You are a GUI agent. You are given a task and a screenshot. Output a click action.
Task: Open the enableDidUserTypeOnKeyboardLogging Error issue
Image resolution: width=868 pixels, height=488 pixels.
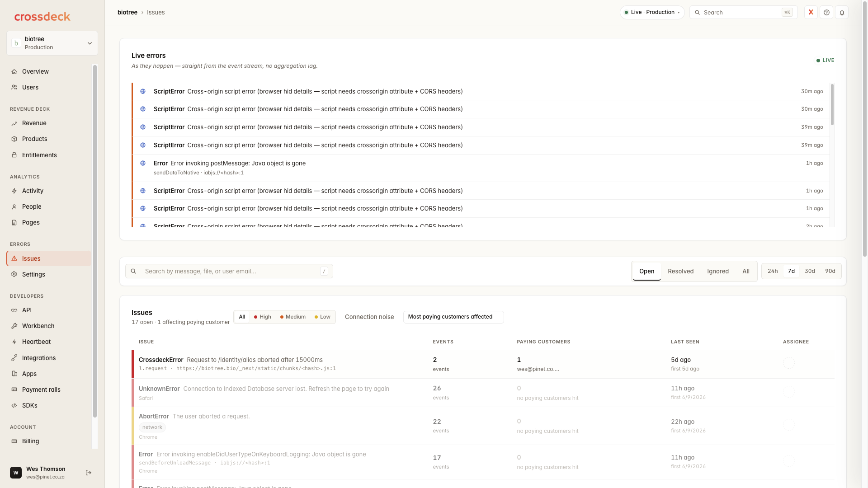pyautogui.click(x=483, y=462)
